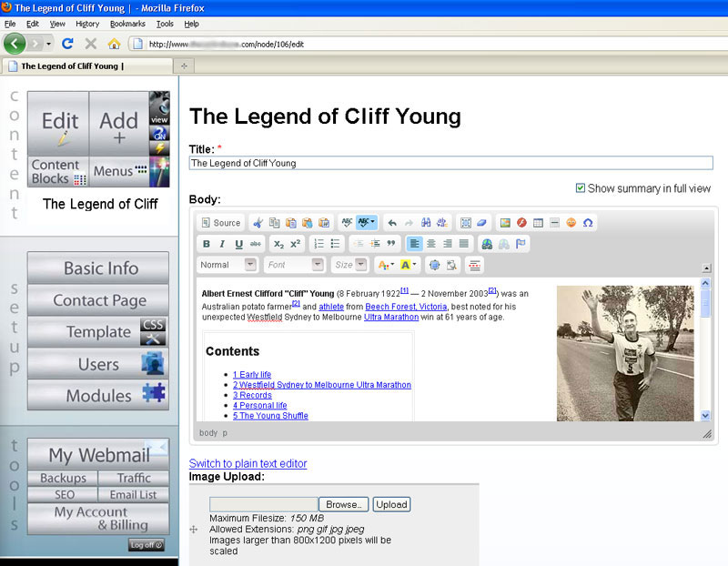Cut the selected text with the scissors icon
This screenshot has width=728, height=566.
258,223
